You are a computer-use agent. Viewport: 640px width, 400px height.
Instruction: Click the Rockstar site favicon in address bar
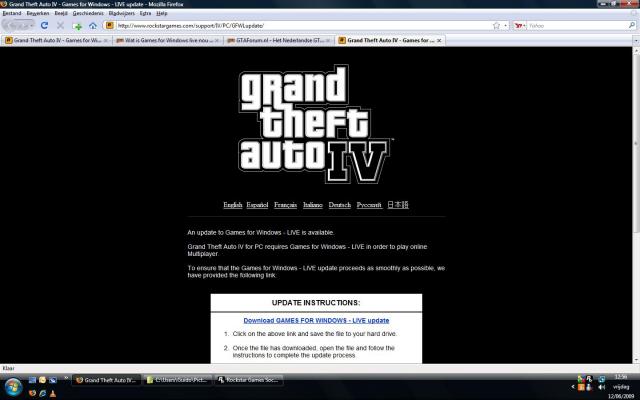[109, 25]
